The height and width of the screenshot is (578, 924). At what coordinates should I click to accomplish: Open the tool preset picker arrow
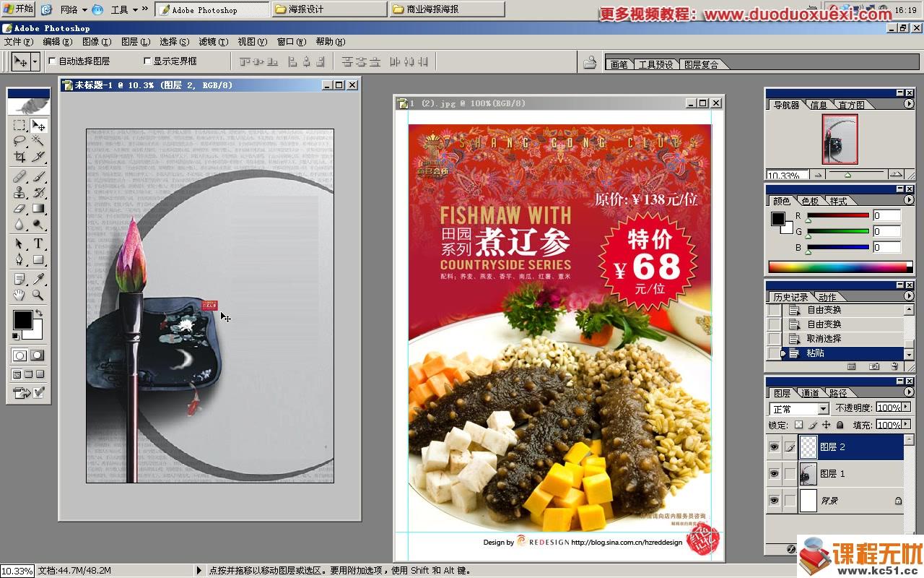pyautogui.click(x=34, y=62)
